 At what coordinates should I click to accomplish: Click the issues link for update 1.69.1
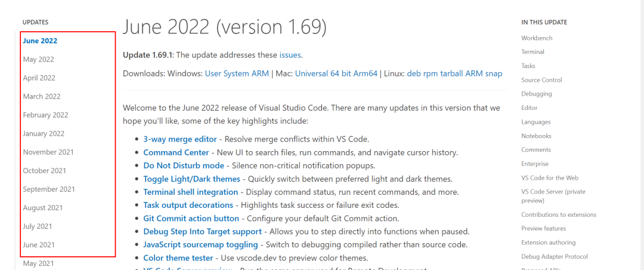[290, 55]
